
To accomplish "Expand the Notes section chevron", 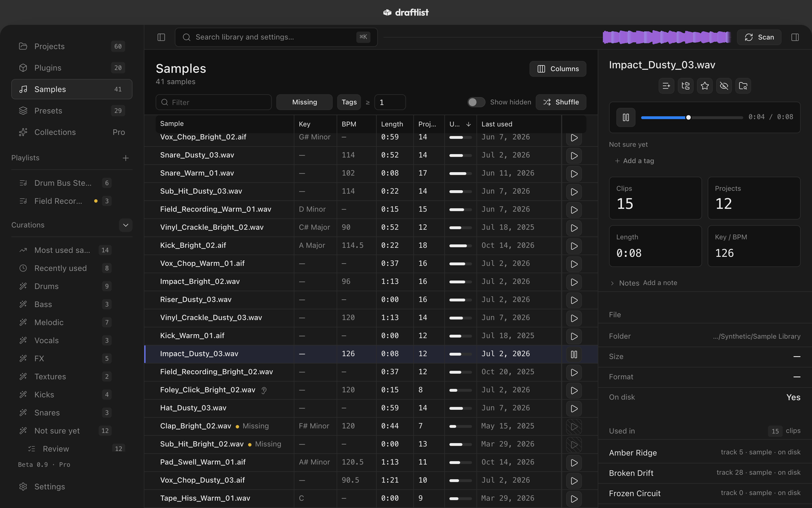I will click(612, 283).
